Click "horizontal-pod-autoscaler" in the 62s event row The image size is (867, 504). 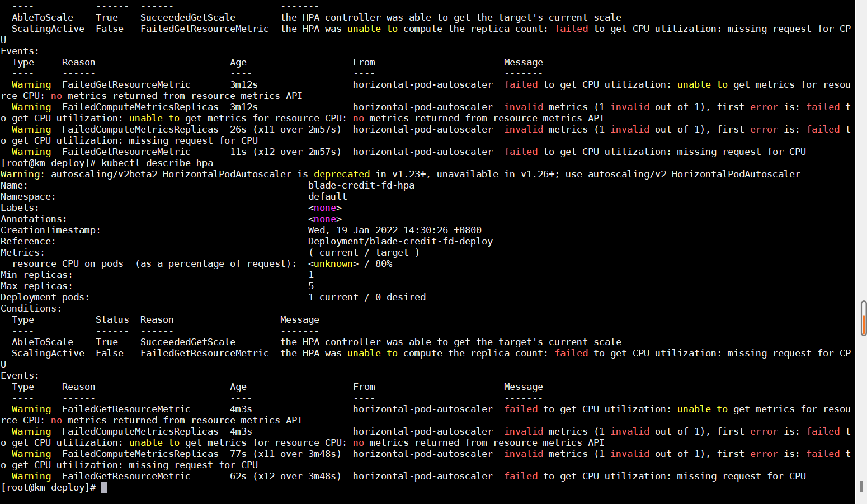tap(423, 476)
